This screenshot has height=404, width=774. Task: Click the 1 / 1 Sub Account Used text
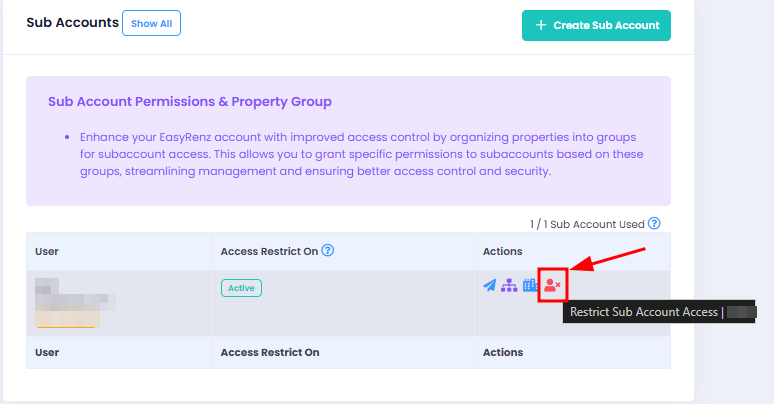pos(587,224)
